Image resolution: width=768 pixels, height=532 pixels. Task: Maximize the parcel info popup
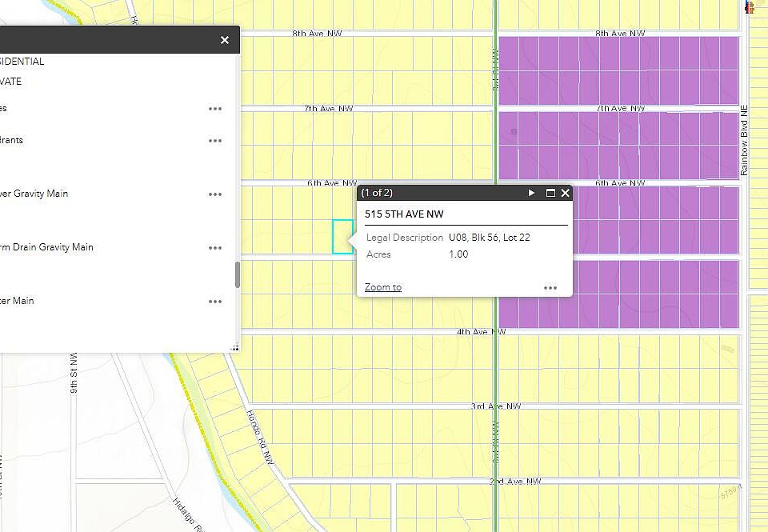click(550, 193)
